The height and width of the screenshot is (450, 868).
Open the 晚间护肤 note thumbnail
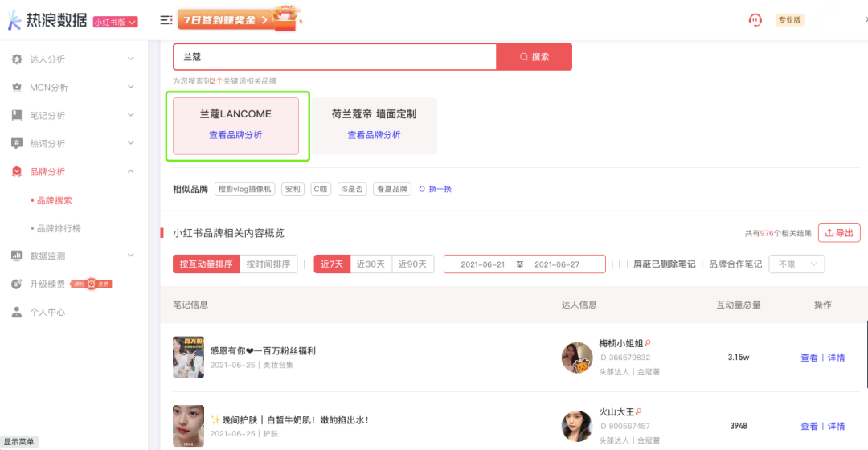point(188,426)
